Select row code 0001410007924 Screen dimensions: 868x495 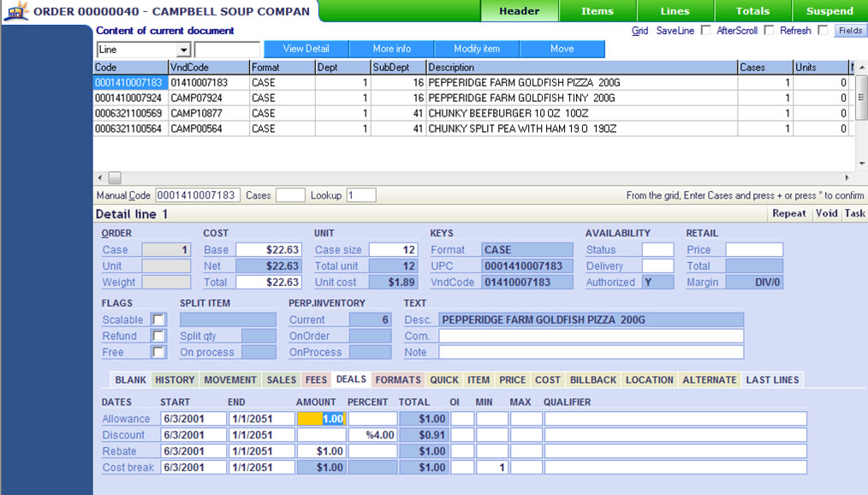[x=130, y=98]
